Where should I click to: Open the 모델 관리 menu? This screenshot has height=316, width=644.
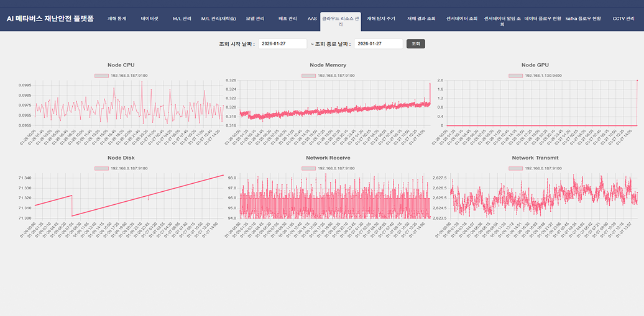pyautogui.click(x=255, y=19)
